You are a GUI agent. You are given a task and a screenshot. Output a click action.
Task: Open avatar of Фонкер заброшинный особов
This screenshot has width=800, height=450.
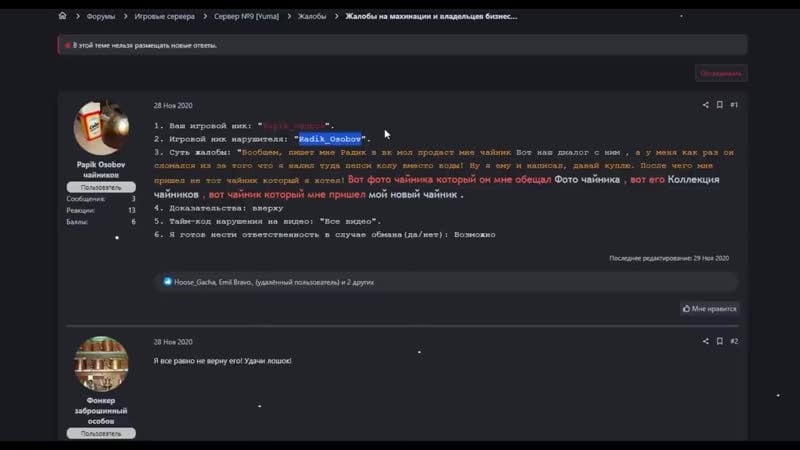click(101, 364)
